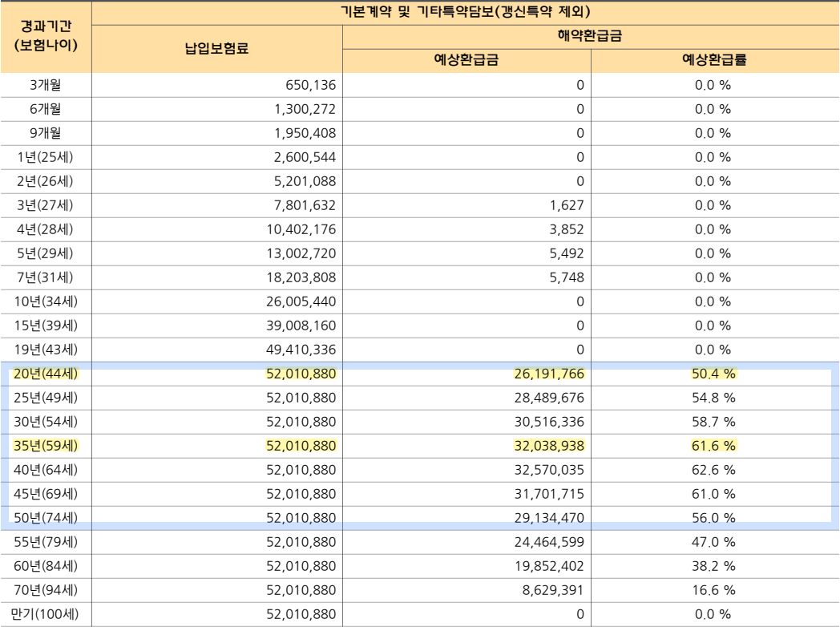Select the 2년(26세) row label

[45, 182]
